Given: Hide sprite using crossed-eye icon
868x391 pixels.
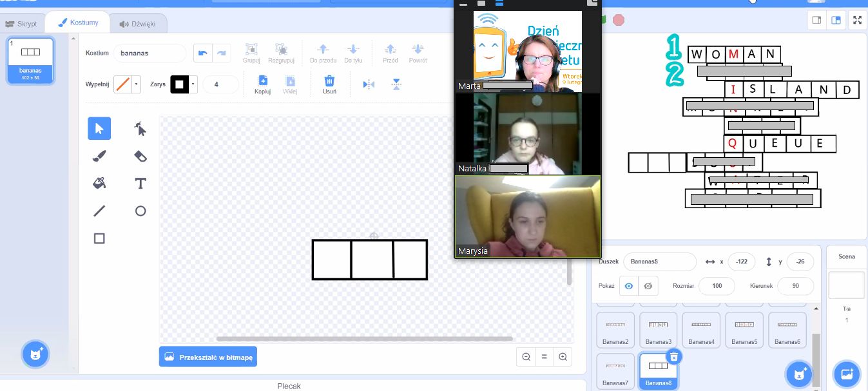Looking at the screenshot, I should (648, 286).
